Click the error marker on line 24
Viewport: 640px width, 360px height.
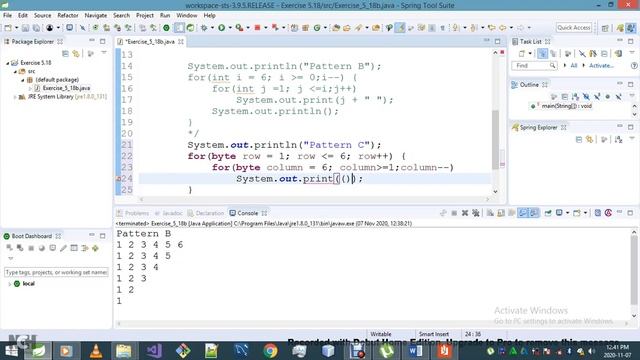118,179
